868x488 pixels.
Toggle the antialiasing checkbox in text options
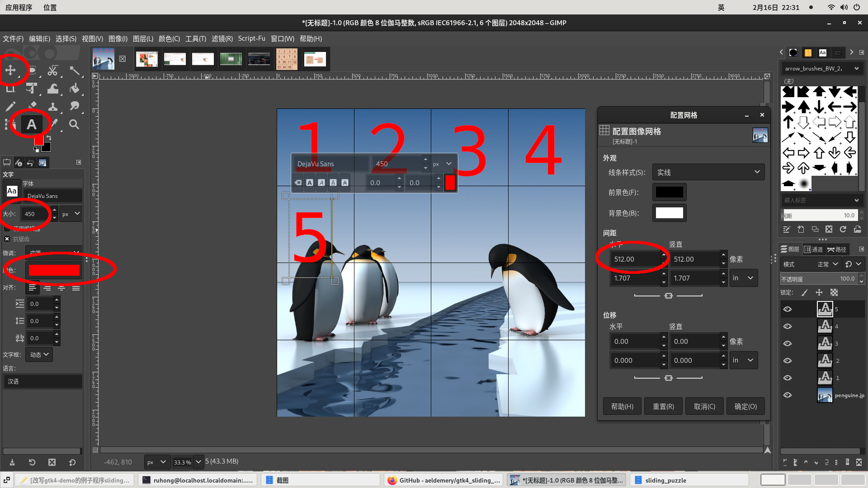[7, 239]
